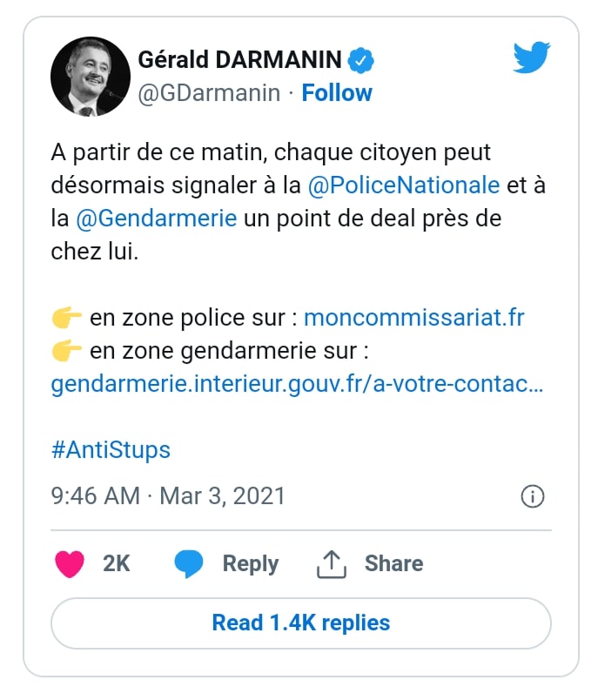Click the Gérald DARMANIN display name
The image size is (598, 700).
[241, 61]
